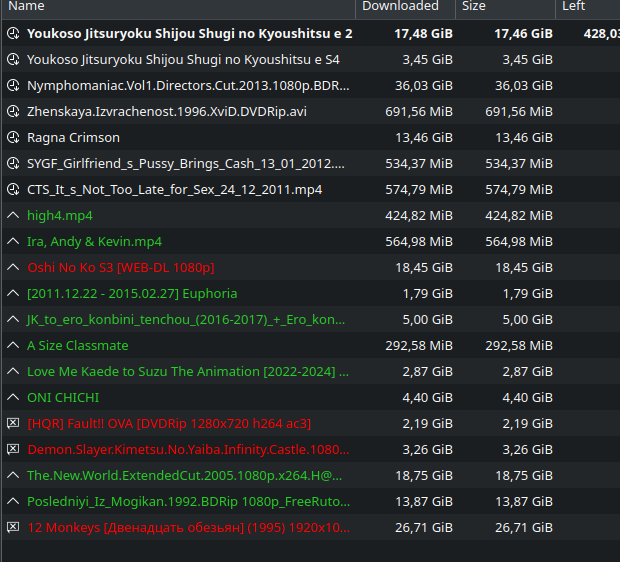Image resolution: width=620 pixels, height=562 pixels.
Task: Click seeding arrow icon for Euphoria torrent
Action: coord(13,293)
